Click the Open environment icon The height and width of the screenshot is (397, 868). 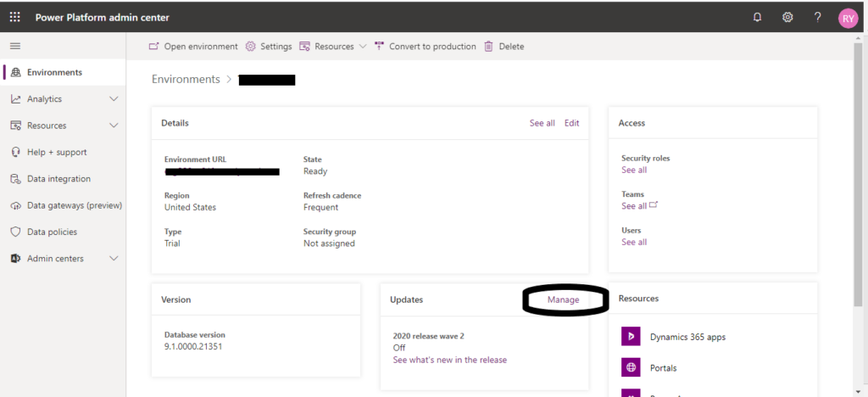point(154,47)
